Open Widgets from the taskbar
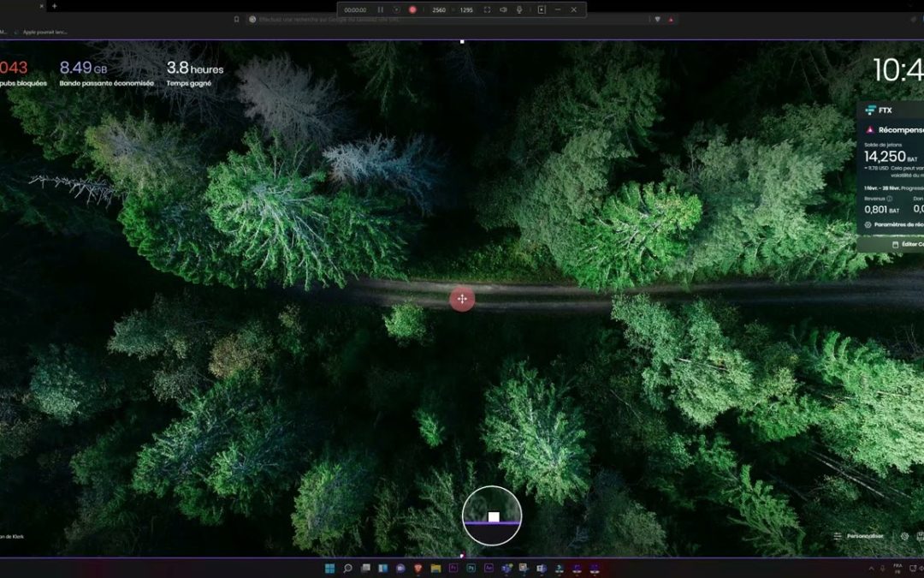Image resolution: width=924 pixels, height=578 pixels. (x=383, y=568)
